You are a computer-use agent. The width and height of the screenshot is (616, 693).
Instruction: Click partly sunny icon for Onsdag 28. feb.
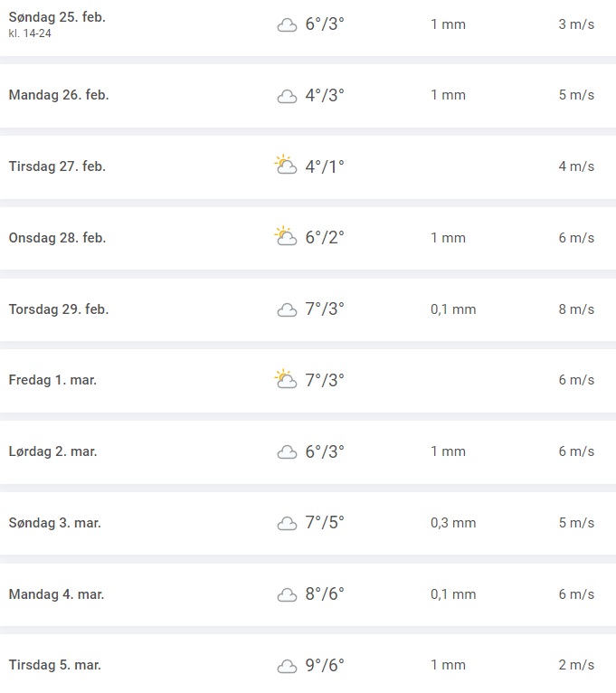click(286, 237)
